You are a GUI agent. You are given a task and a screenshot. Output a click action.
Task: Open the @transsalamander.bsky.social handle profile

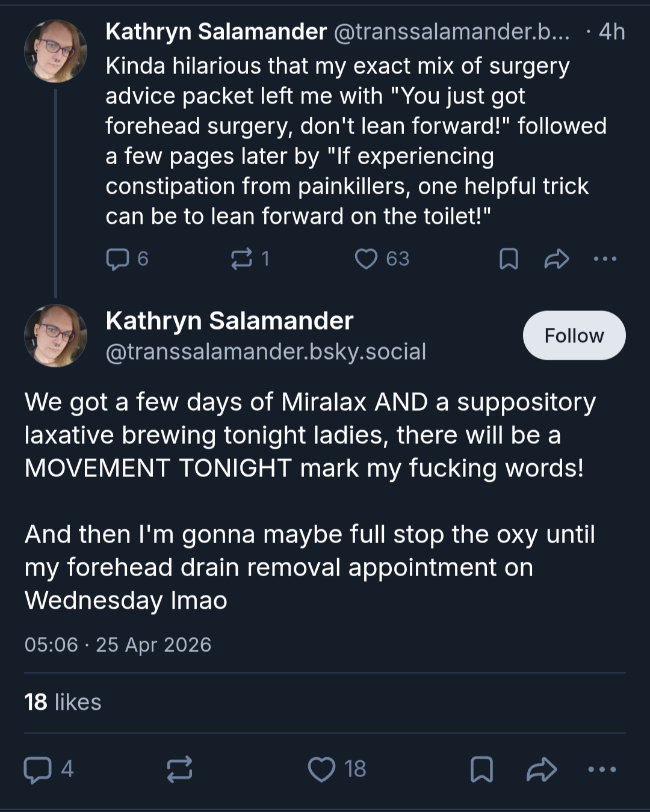tap(266, 351)
